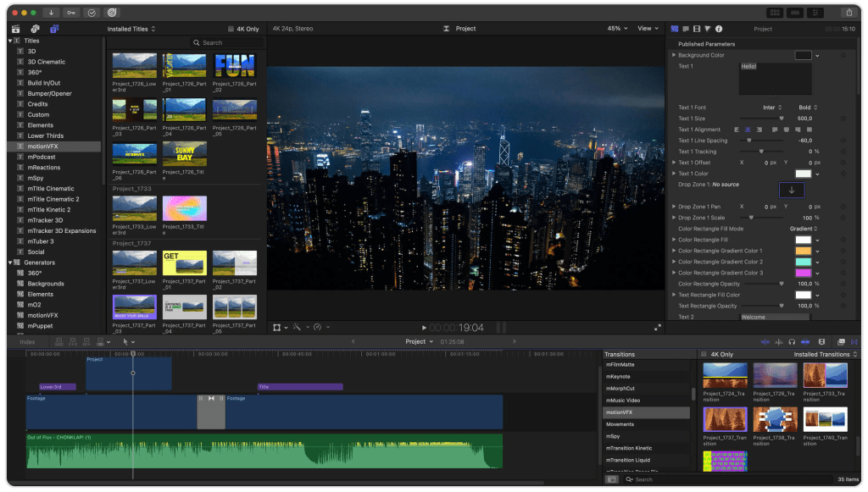Toggle audio skimming with the headphones icon
868x492 pixels.
pos(792,341)
